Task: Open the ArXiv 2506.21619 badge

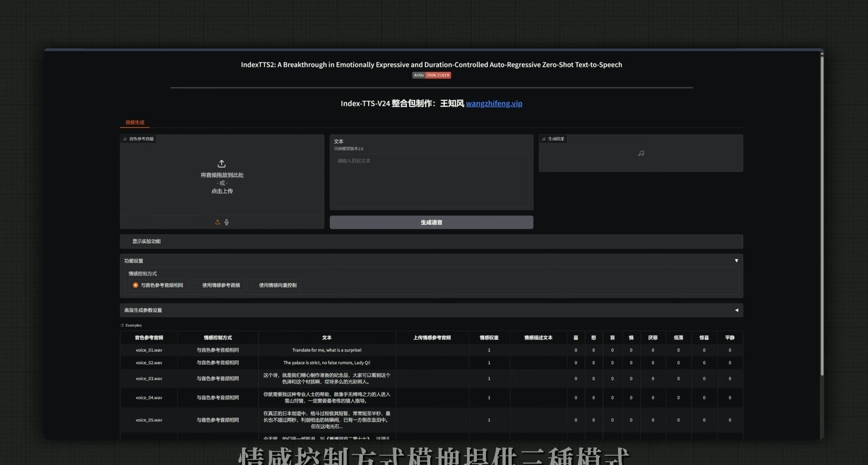Action: (x=432, y=75)
